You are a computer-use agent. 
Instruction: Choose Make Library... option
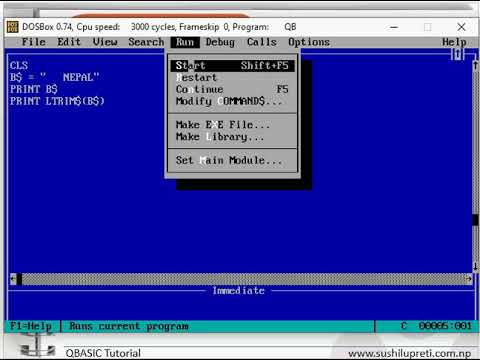[232, 137]
